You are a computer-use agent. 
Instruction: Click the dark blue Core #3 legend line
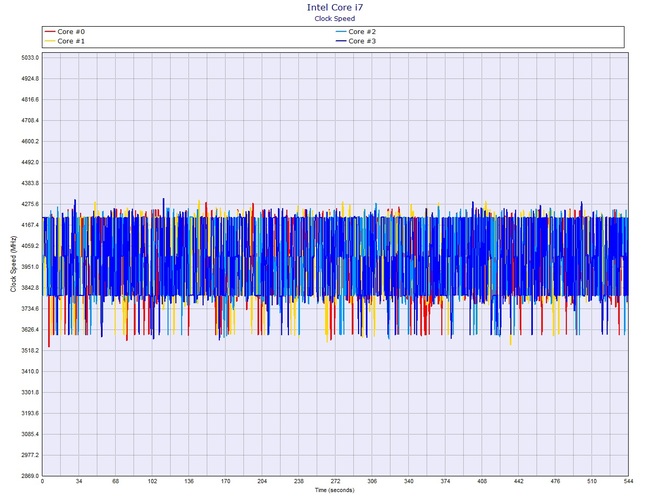point(341,41)
